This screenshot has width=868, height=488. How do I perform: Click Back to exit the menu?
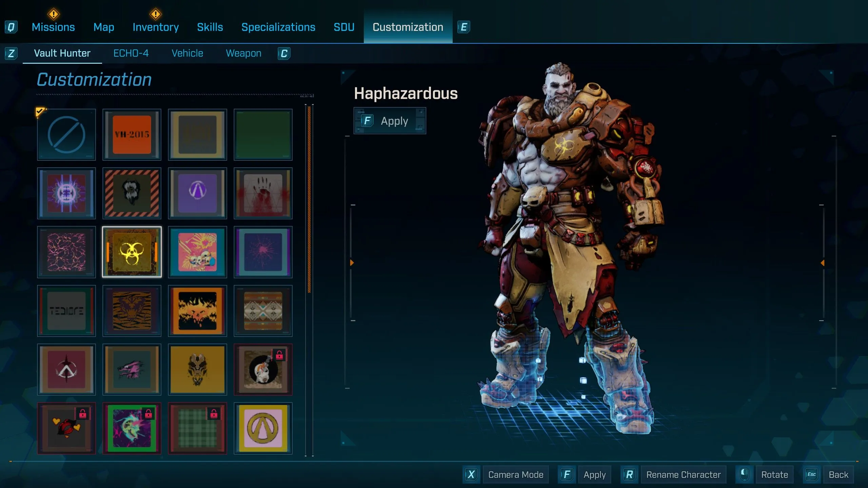coord(839,475)
